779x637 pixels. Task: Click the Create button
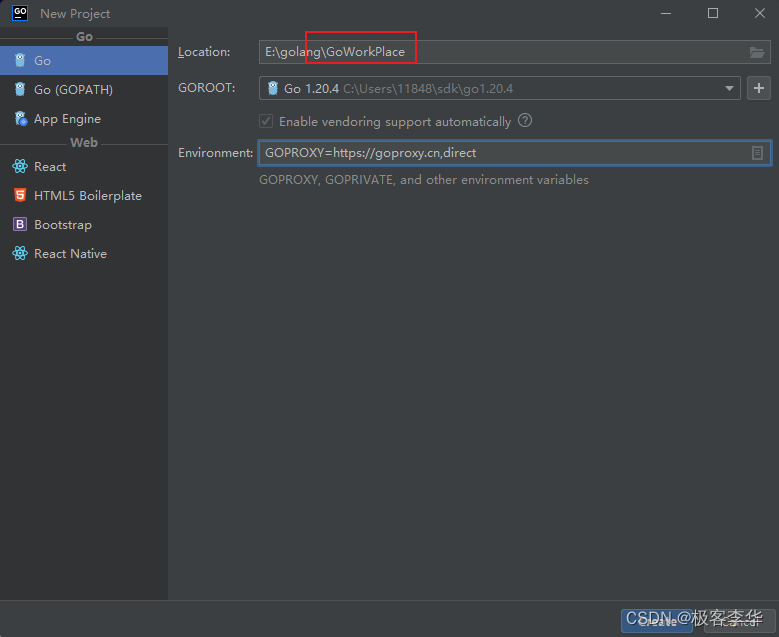[x=657, y=621]
